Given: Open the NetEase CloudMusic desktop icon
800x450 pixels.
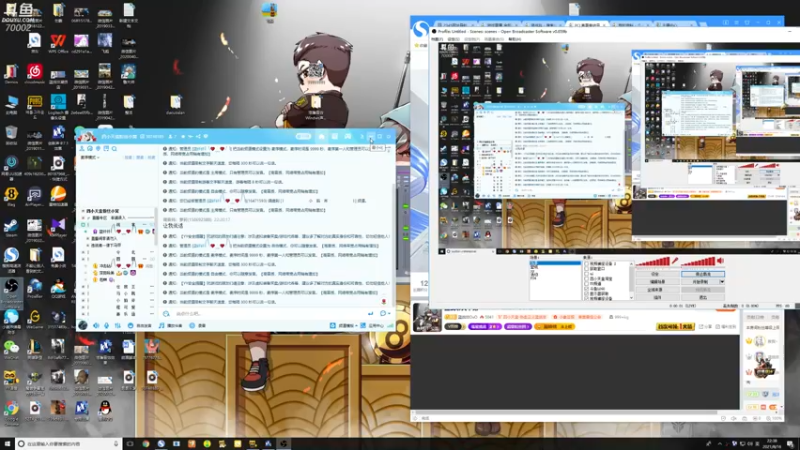Looking at the screenshot, I should (x=34, y=73).
